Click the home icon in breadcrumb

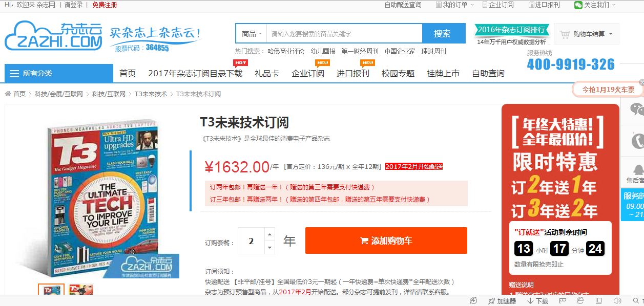pyautogui.click(x=8, y=94)
